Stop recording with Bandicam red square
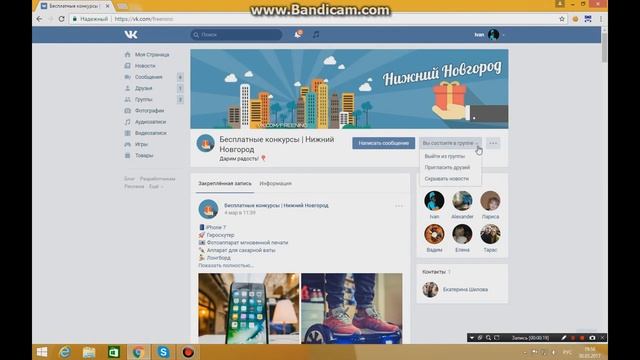Screen dimensions: 640x360 582,338
